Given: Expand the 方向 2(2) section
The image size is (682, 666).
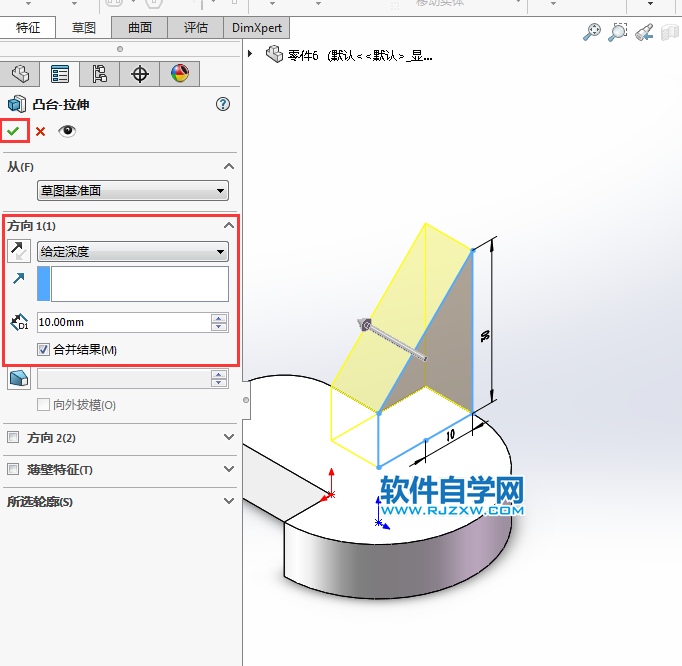Looking at the screenshot, I should click(x=229, y=437).
